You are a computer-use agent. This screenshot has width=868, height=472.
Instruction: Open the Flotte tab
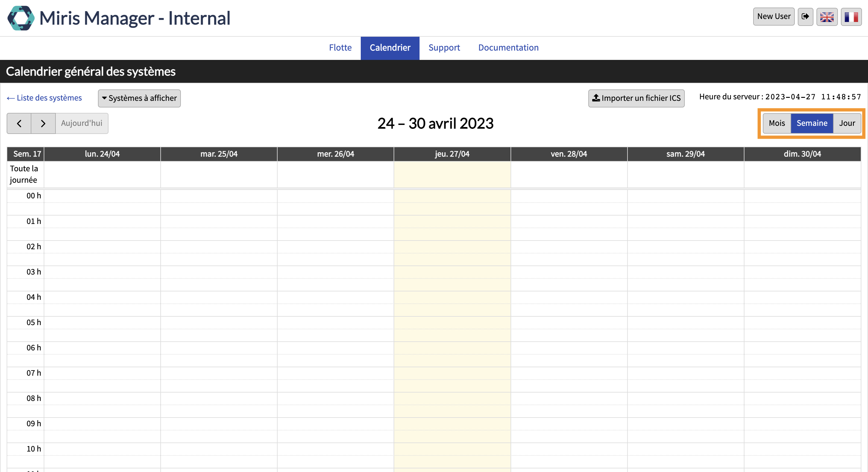340,48
